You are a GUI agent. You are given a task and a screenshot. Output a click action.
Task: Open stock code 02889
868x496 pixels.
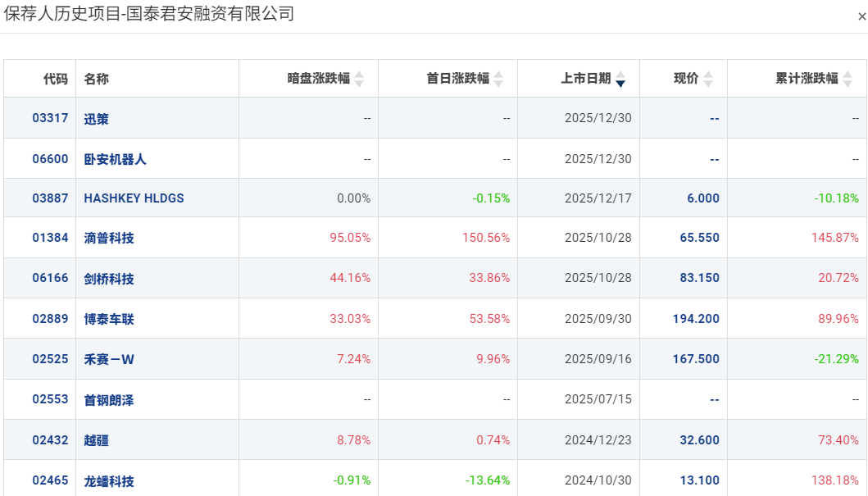50,319
